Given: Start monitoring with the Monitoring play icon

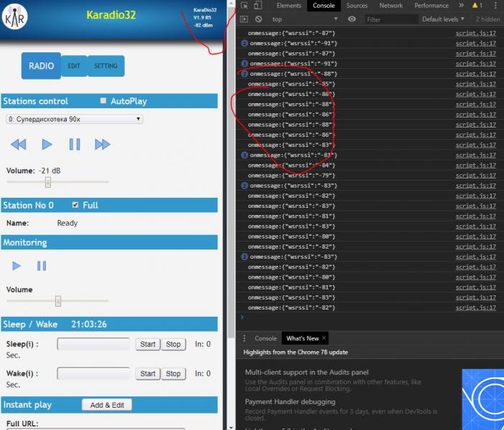Looking at the screenshot, I should (x=16, y=266).
